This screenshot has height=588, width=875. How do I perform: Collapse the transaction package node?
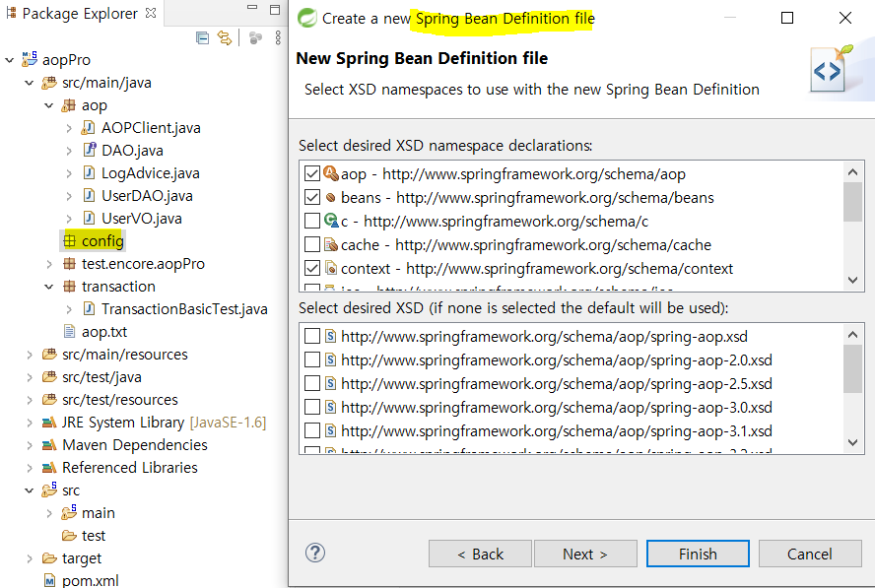tap(49, 287)
